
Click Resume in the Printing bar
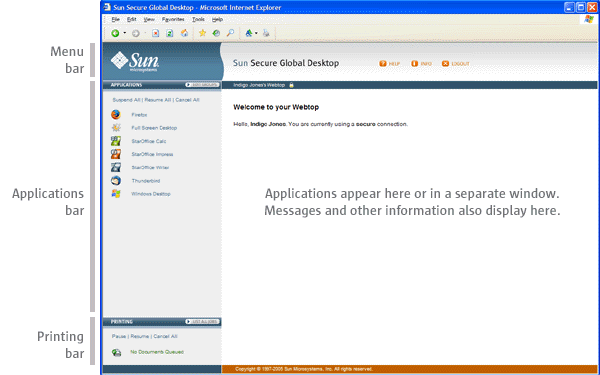click(x=140, y=336)
